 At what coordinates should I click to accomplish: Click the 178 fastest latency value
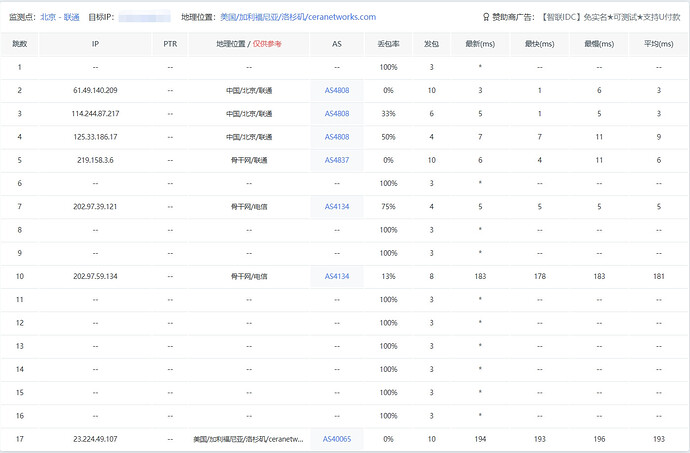[540, 276]
